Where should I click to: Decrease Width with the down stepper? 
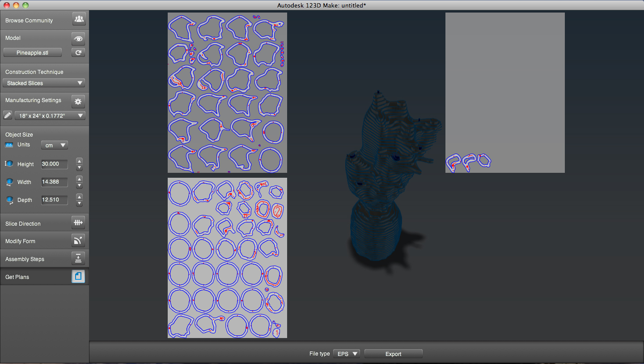[x=79, y=185]
